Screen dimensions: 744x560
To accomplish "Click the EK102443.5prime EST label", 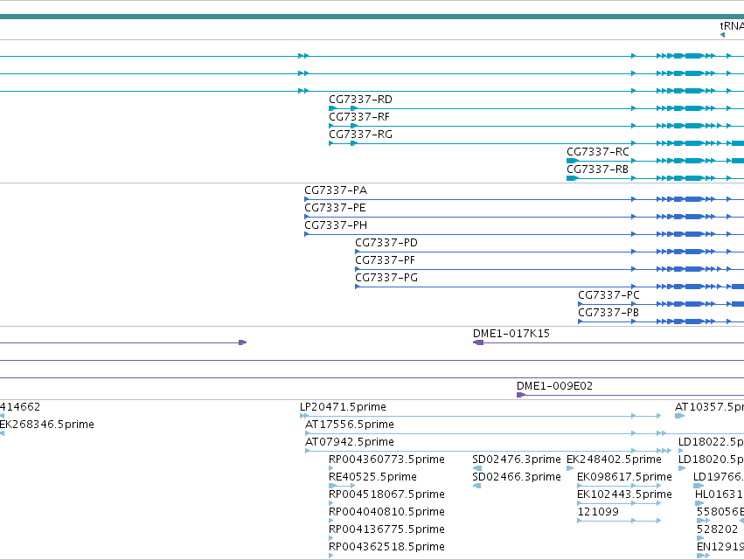I will [624, 495].
